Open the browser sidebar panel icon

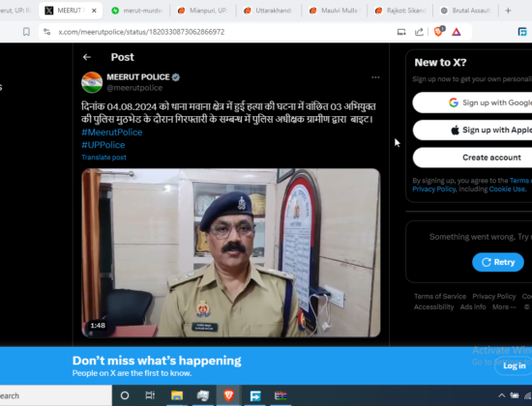coord(522,32)
